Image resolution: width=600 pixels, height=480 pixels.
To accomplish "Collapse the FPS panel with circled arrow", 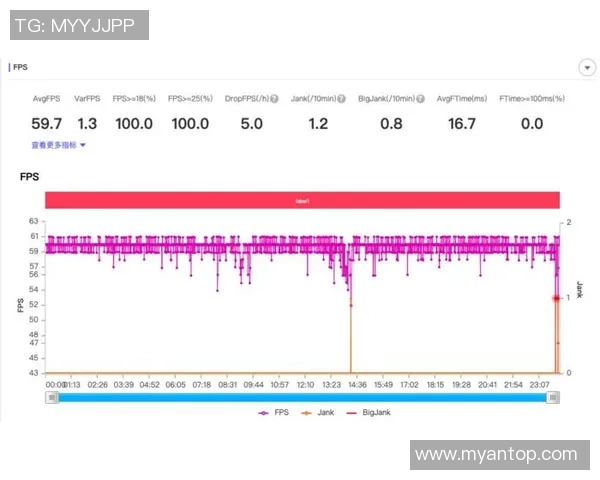I will (x=587, y=67).
